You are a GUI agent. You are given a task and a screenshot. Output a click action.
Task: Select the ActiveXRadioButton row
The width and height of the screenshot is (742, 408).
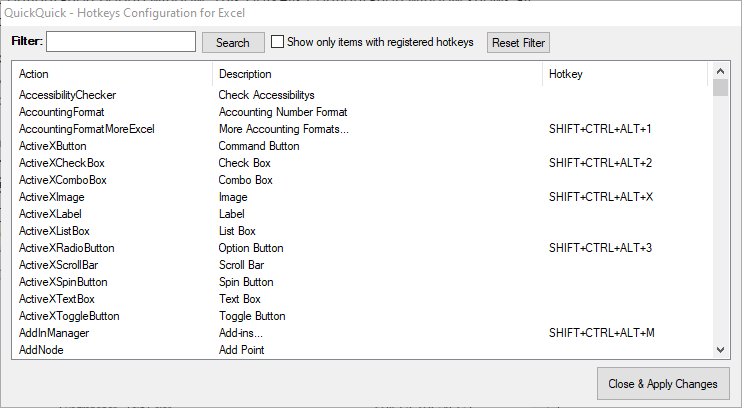[67, 248]
